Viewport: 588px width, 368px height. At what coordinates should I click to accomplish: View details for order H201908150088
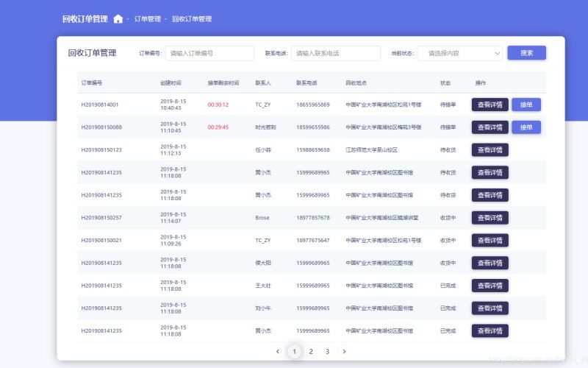click(490, 127)
